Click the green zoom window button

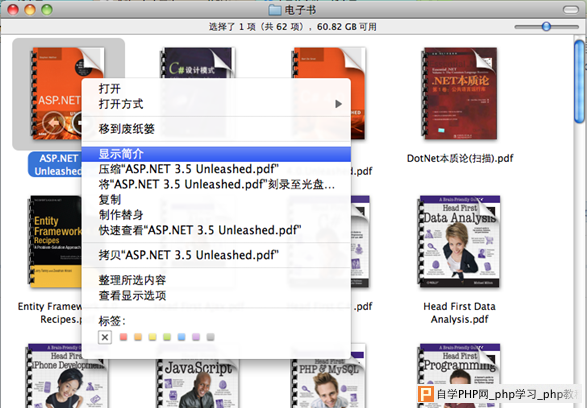(x=47, y=10)
